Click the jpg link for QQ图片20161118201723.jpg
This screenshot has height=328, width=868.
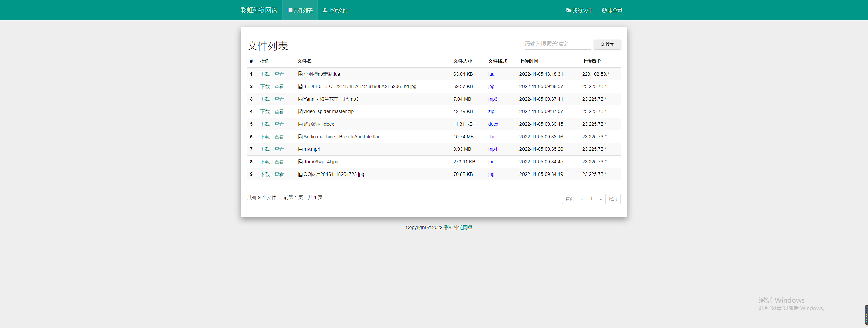(x=491, y=174)
